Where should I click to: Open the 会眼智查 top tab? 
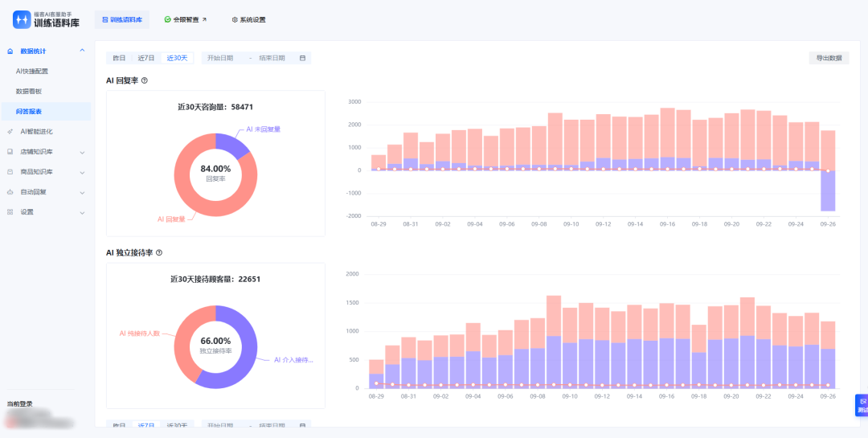tap(186, 19)
